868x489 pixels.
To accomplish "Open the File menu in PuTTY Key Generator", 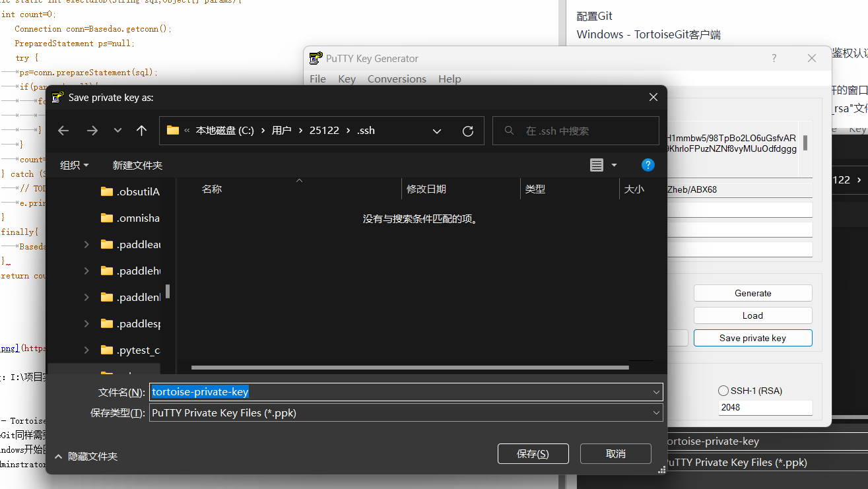I will (x=317, y=79).
